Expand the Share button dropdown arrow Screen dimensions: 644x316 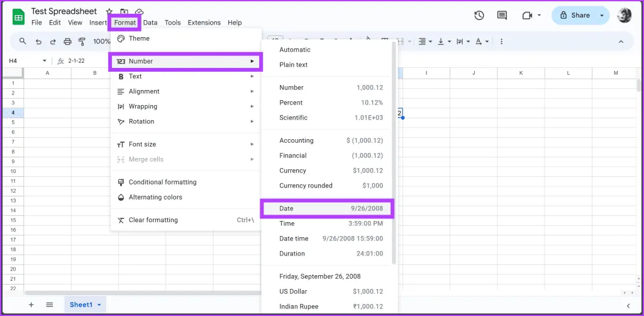pos(602,16)
